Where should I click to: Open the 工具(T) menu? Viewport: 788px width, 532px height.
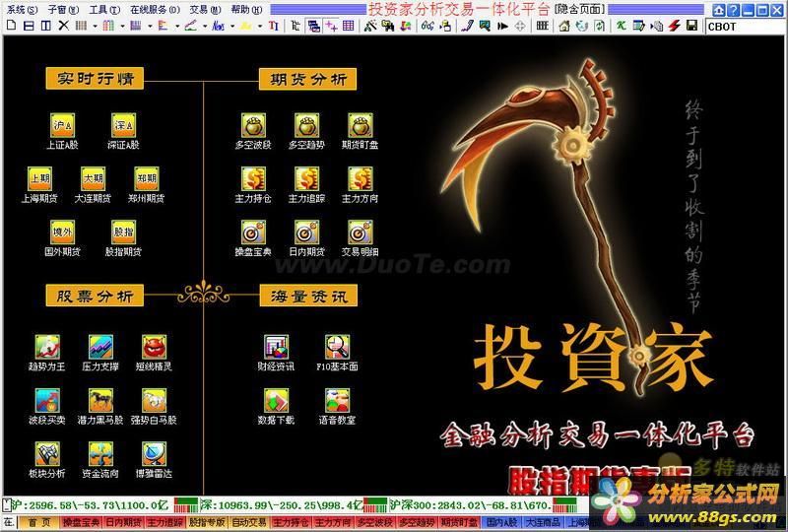point(104,10)
